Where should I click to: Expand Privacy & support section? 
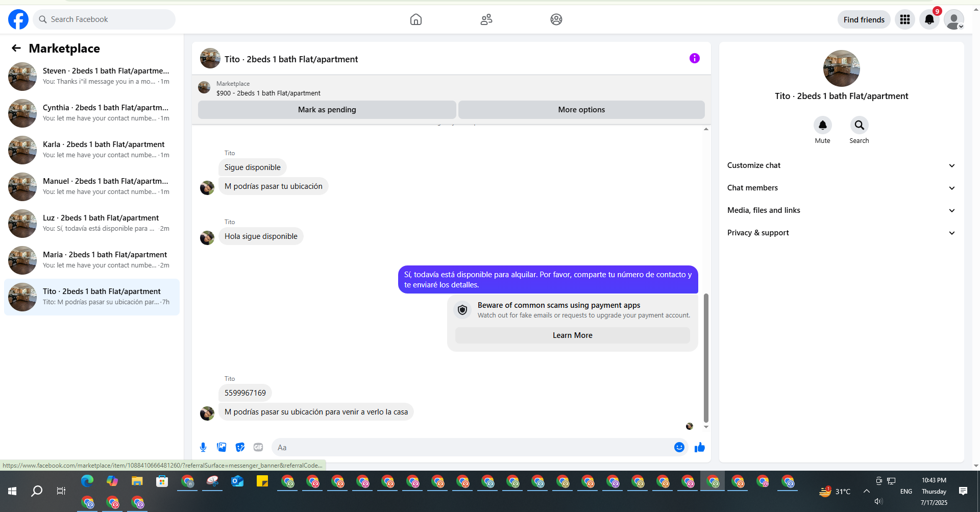coord(841,233)
